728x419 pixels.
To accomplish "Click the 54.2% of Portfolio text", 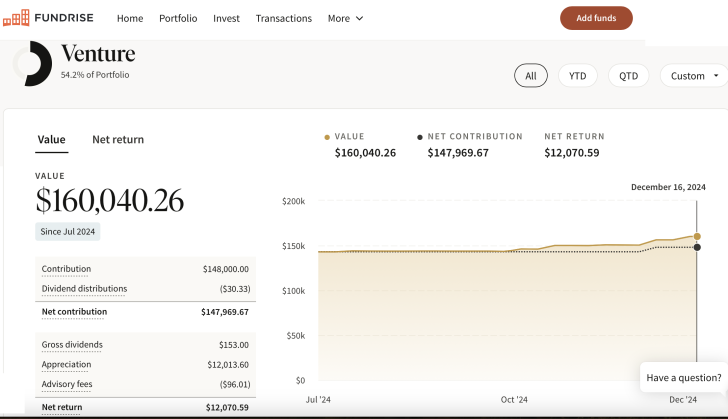I will (95, 75).
